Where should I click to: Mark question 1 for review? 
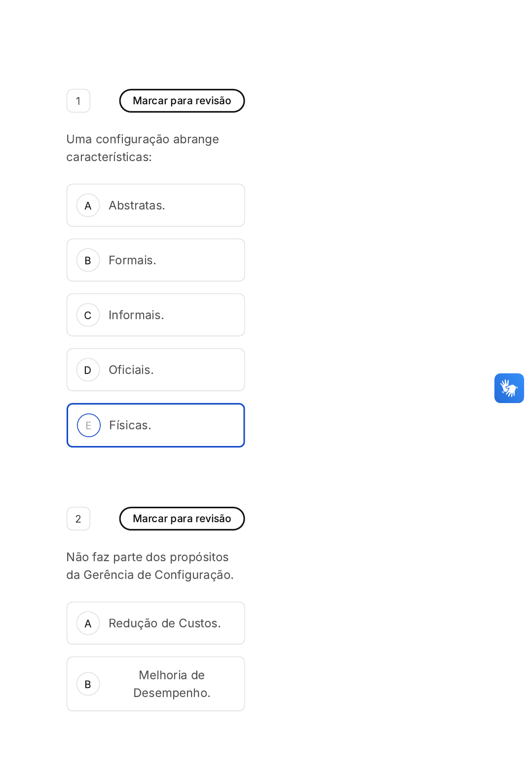[x=182, y=101]
